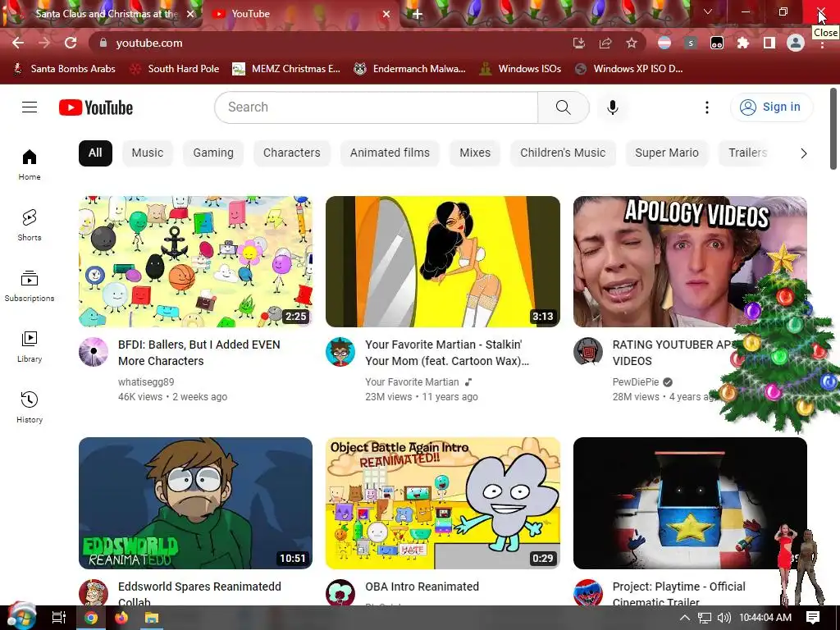This screenshot has width=840, height=630.
Task: Show more category chips with the right arrow
Action: [803, 153]
